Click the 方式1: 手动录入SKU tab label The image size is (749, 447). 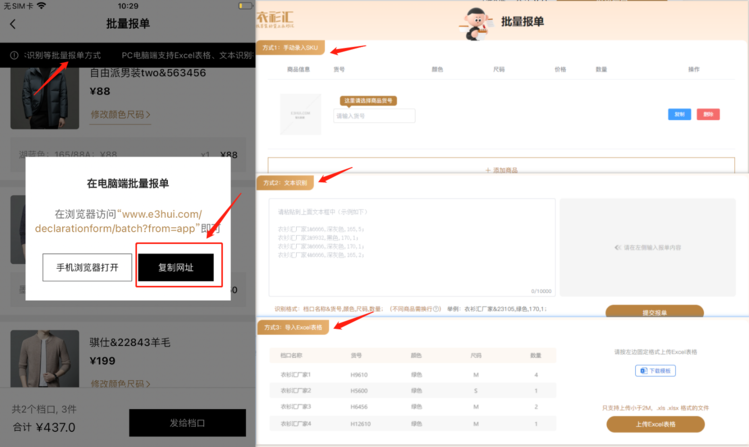(292, 48)
